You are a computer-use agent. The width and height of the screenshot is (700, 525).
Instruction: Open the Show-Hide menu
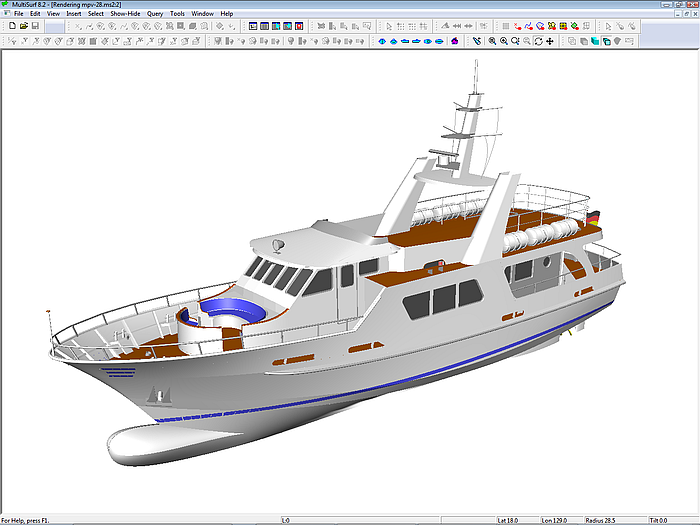[125, 14]
